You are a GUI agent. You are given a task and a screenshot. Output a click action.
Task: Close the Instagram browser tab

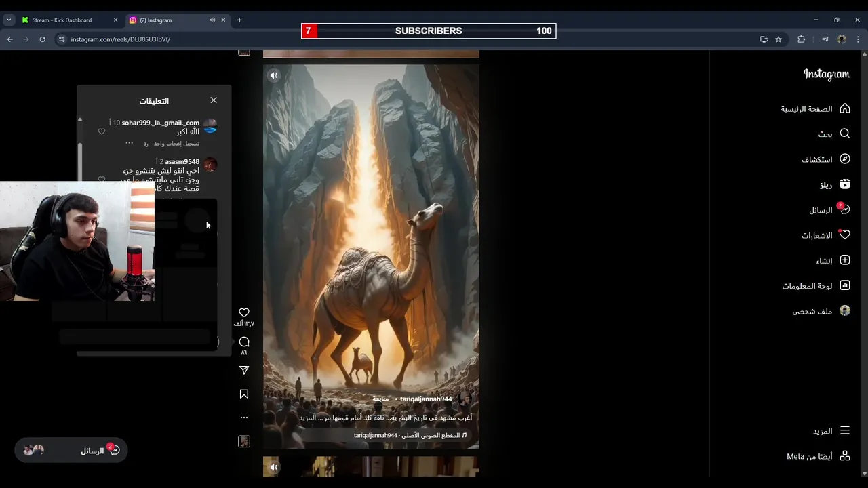click(x=223, y=20)
